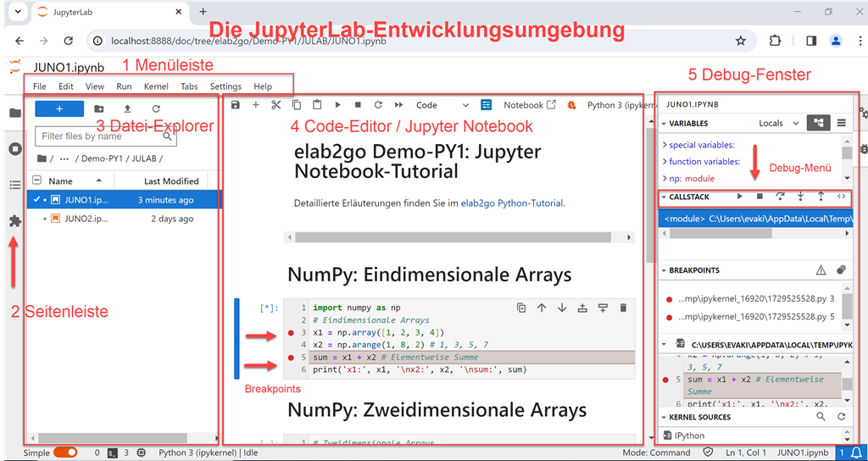Remove all breakpoints icon
868x461 pixels.
point(842,270)
